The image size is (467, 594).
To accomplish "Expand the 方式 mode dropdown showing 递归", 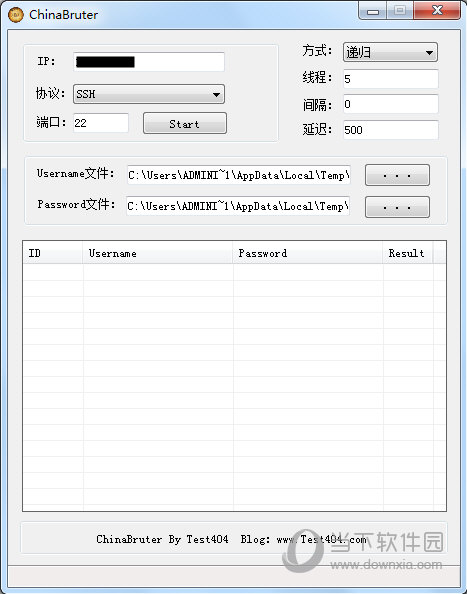I will pyautogui.click(x=390, y=52).
